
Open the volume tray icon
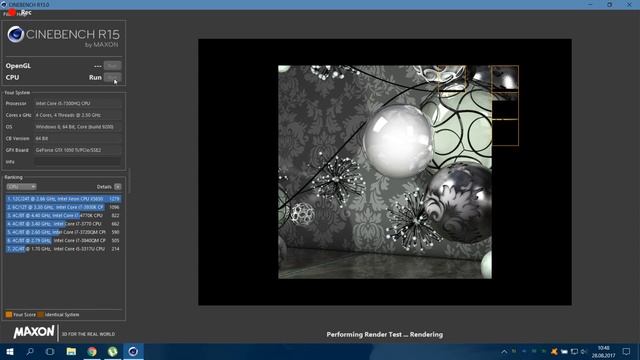[584, 351]
